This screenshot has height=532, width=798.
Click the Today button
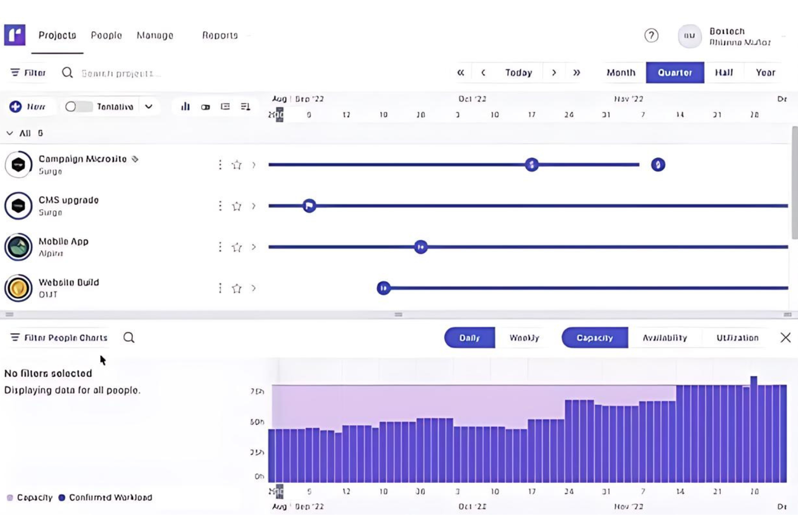(x=518, y=72)
